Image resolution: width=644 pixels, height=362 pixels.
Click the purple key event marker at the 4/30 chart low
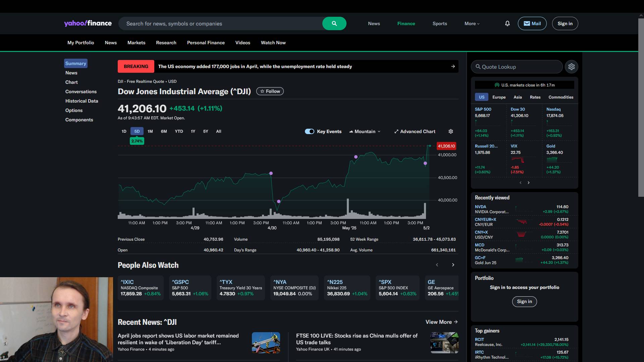279,201
